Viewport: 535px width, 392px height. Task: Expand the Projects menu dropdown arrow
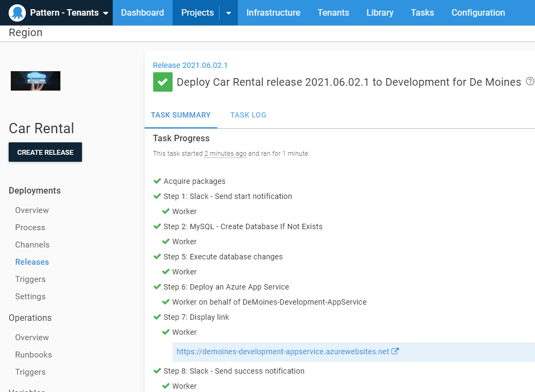pyautogui.click(x=229, y=13)
